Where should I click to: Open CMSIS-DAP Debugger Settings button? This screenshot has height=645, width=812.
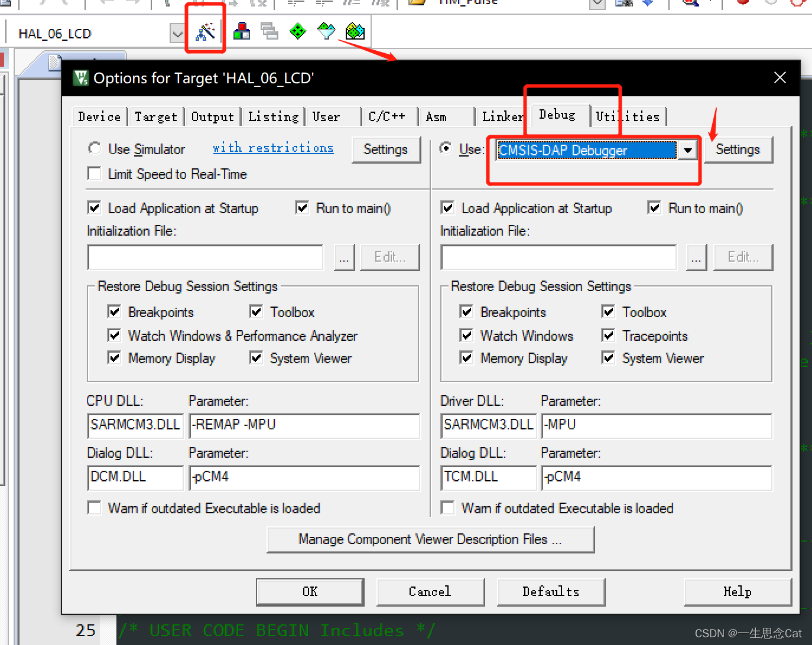coord(738,149)
